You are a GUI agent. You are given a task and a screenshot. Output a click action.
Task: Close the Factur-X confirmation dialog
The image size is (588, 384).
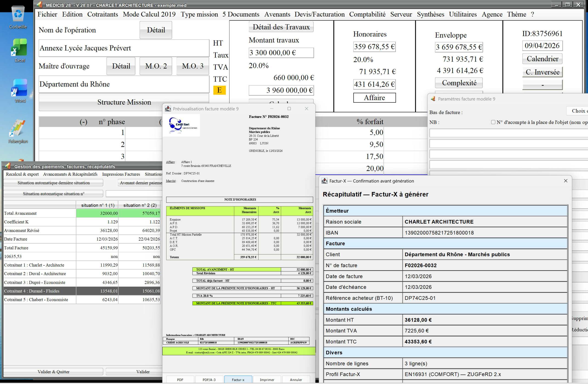565,181
